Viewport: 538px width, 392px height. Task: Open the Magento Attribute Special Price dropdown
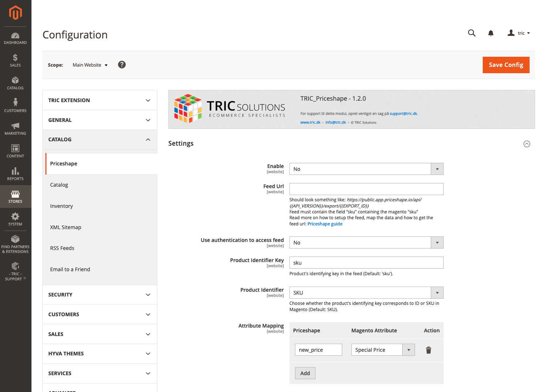383,350
